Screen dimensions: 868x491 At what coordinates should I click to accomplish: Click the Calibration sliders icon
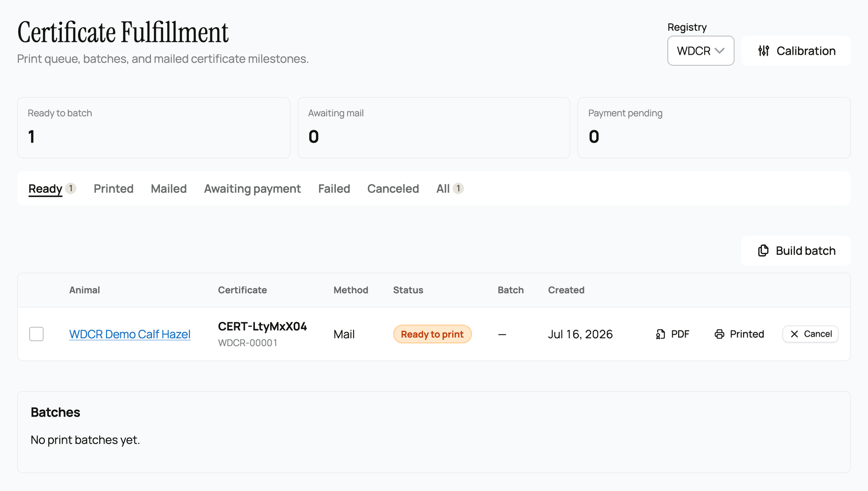pyautogui.click(x=763, y=51)
